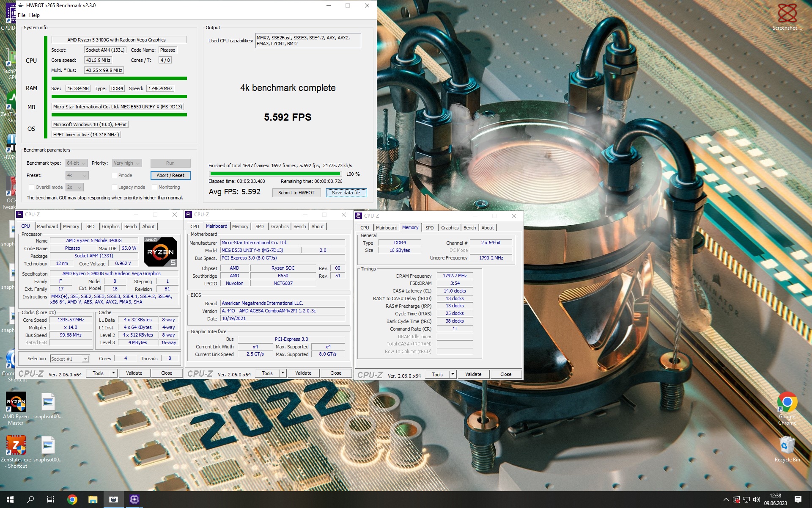The image size is (812, 508).
Task: Toggle the Monitoring checkbox
Action: click(154, 187)
